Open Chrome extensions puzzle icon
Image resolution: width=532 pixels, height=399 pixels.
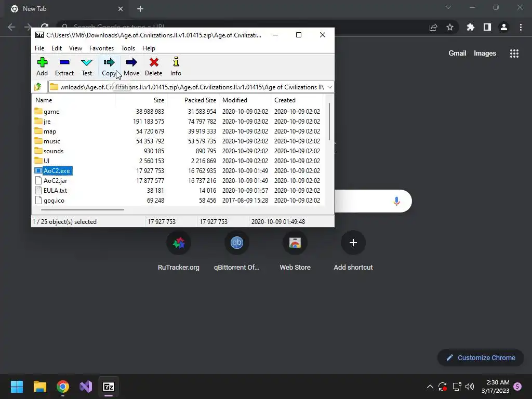(471, 27)
